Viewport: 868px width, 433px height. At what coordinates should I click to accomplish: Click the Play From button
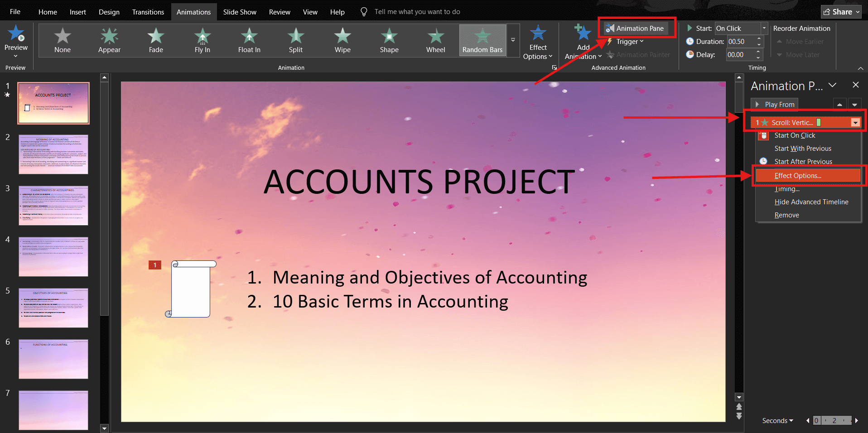pos(775,105)
